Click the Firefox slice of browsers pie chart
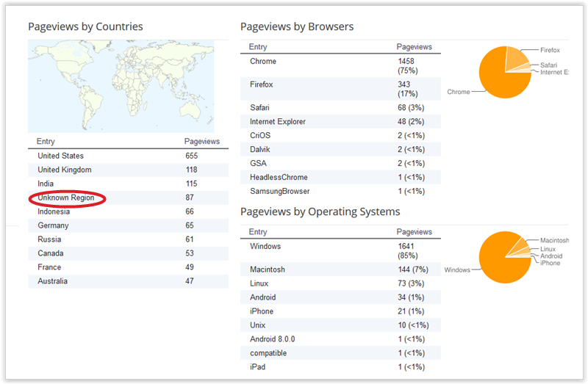The image size is (588, 384). [516, 58]
